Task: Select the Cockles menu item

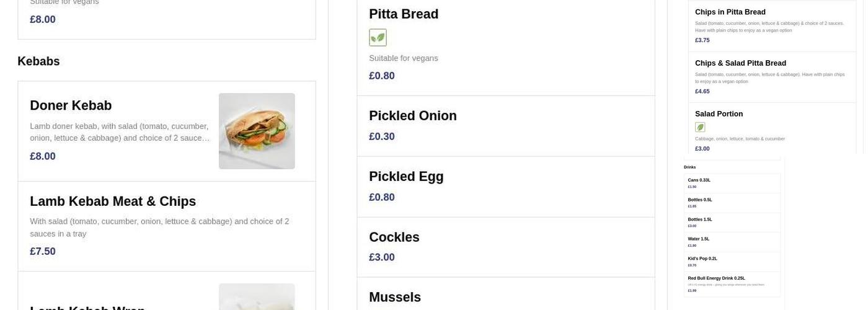Action: tap(394, 237)
